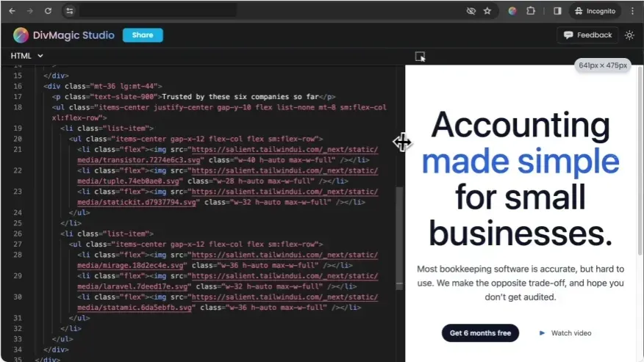Viewport: 644px width, 362px height.
Task: Click the play icon beside Watch video
Action: pyautogui.click(x=542, y=333)
